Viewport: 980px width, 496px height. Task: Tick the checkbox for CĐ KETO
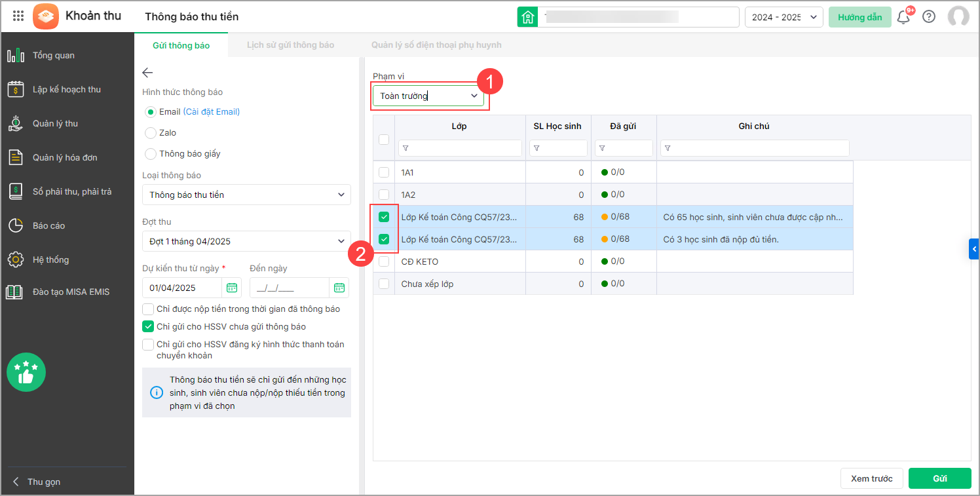384,261
